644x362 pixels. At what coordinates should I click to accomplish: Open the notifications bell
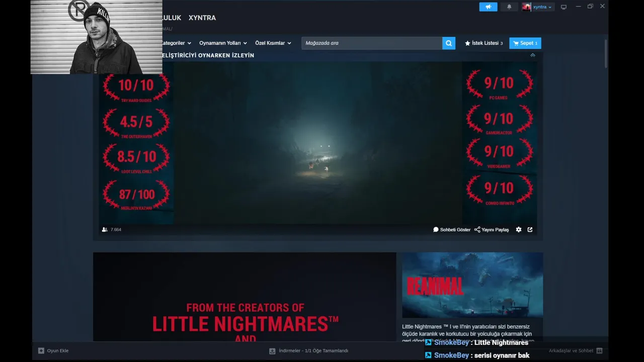point(509,7)
